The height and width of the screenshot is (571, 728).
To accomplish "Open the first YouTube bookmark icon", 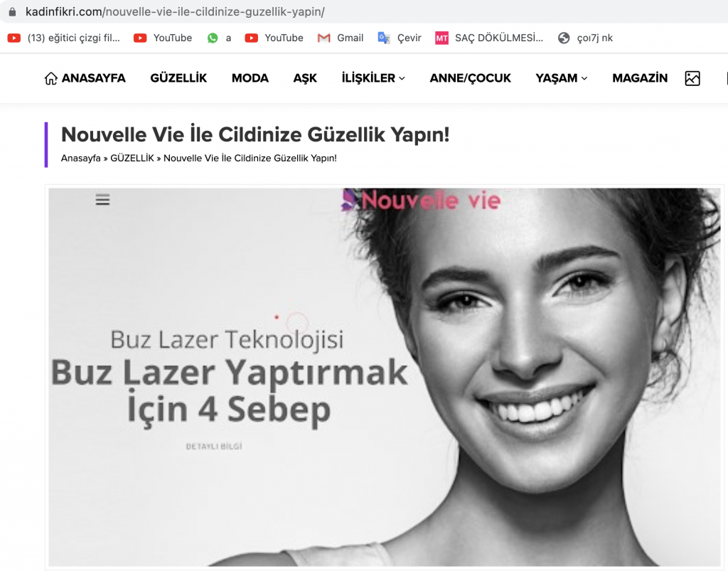I will [x=140, y=38].
